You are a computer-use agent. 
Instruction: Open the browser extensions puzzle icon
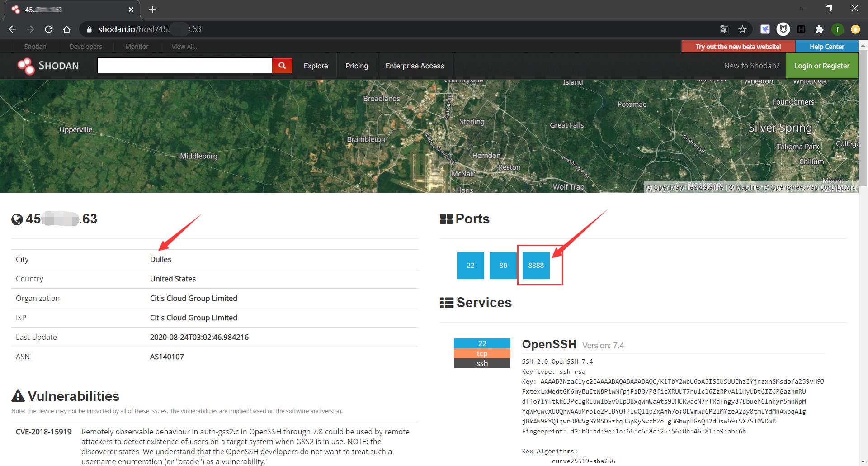point(819,29)
